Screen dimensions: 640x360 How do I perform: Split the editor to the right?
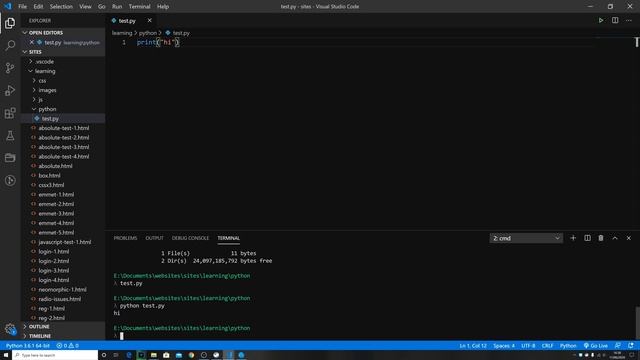coord(615,20)
